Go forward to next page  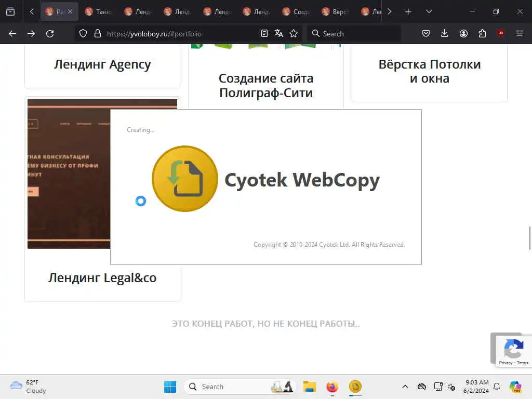[31, 34]
